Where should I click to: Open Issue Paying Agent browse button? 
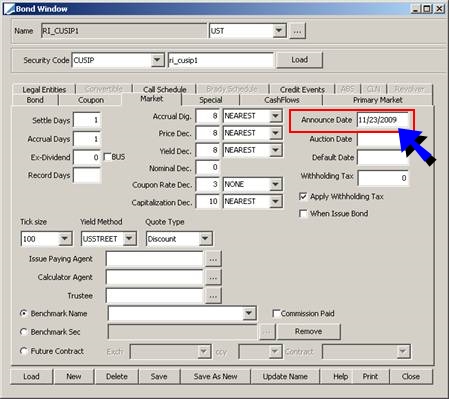(213, 259)
